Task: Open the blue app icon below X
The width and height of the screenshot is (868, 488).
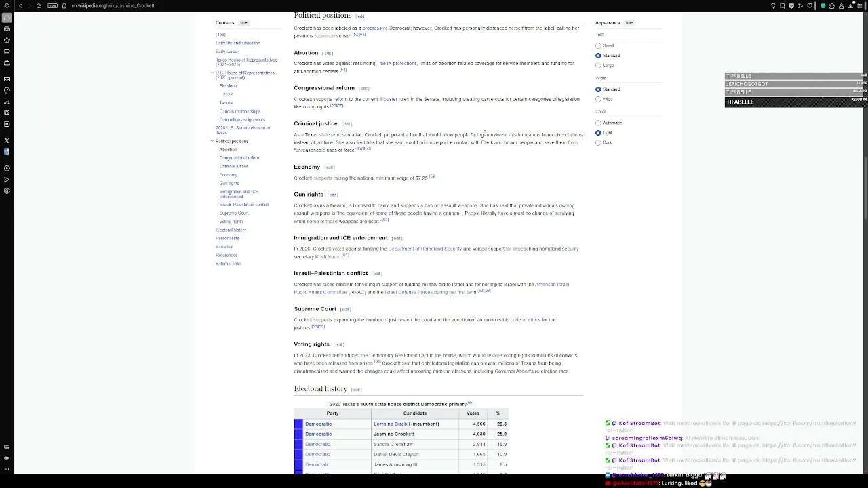Action: click(7, 152)
